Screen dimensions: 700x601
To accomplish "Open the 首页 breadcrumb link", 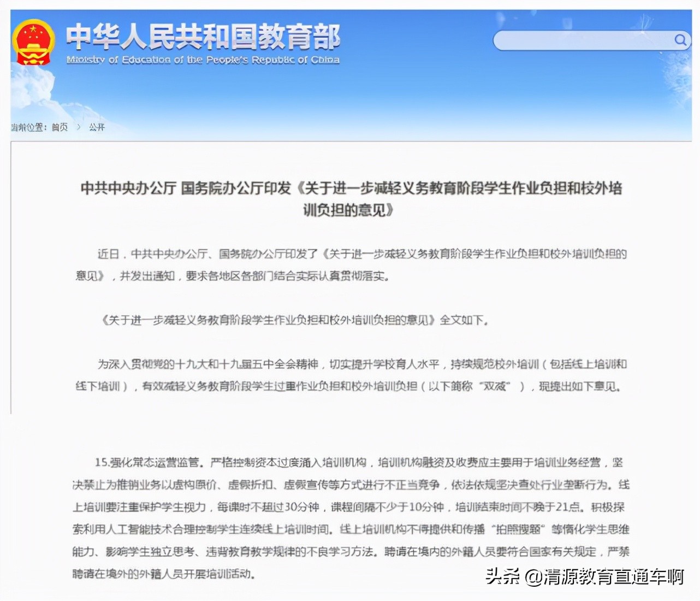I will coord(60,127).
